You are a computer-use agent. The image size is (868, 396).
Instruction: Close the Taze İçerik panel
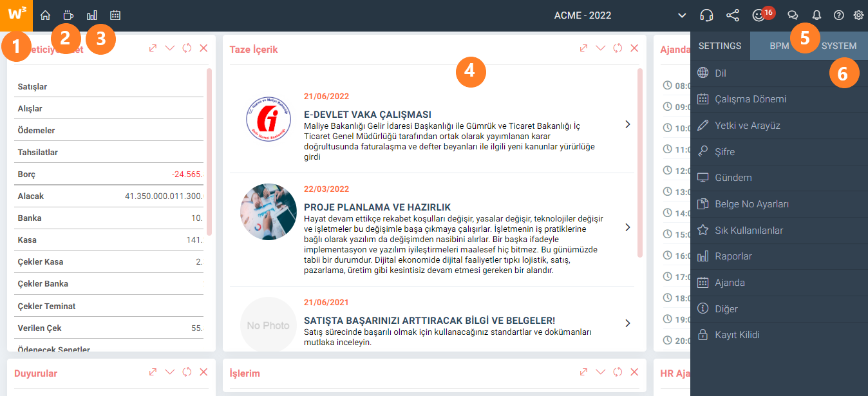pyautogui.click(x=634, y=48)
